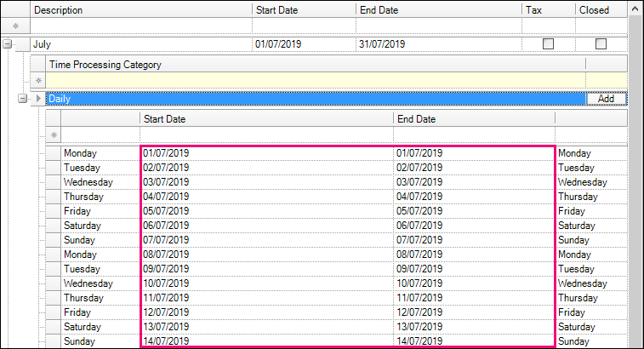Screen dimensions: 644x349
Task: Click the new-row asterisk in daily dates grid
Action: pyautogui.click(x=54, y=134)
